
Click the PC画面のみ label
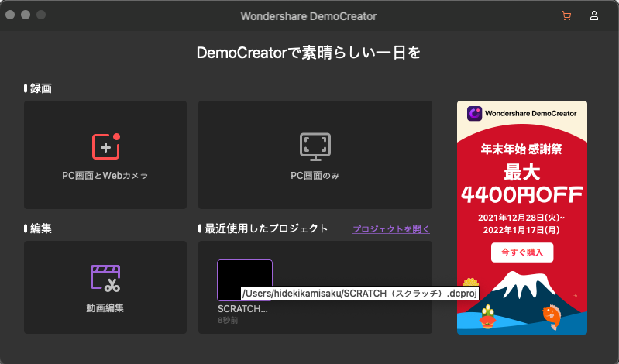(315, 175)
